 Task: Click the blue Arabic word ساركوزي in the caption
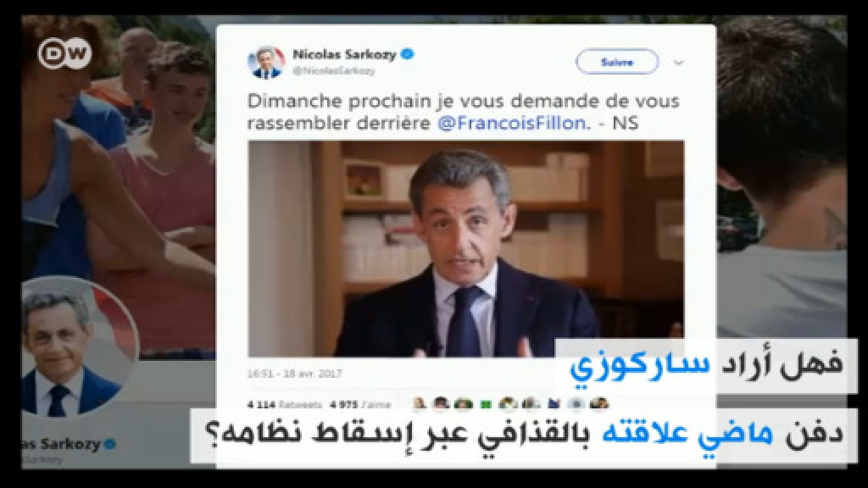coord(639,366)
